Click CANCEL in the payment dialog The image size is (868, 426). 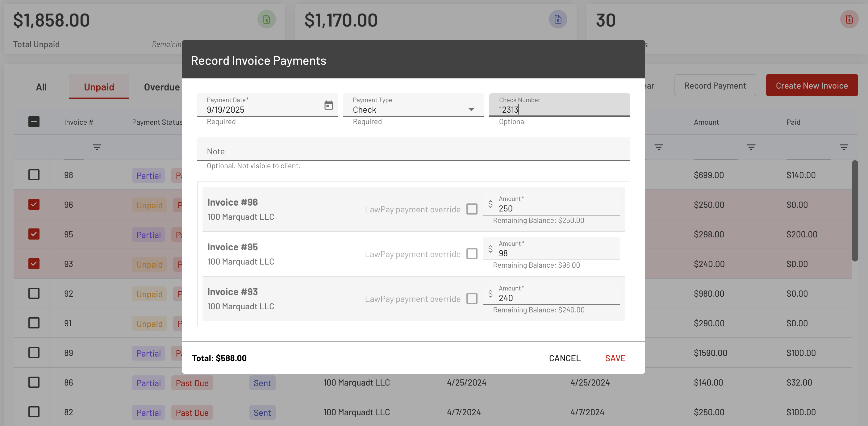[564, 358]
